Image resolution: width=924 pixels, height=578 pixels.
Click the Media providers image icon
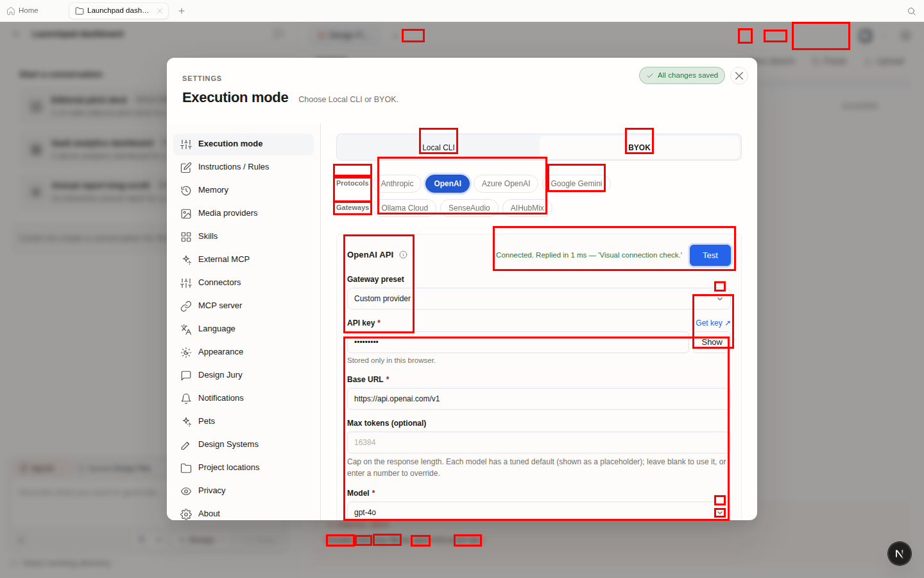186,214
